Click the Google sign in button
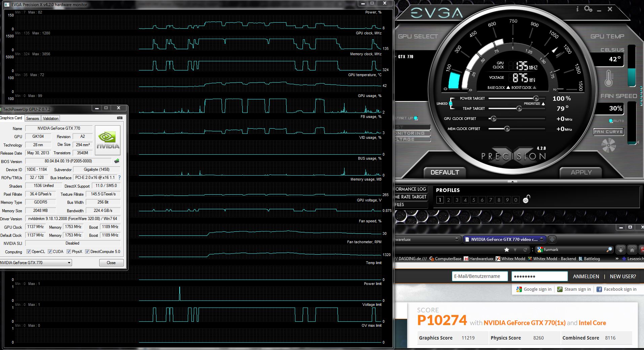 point(534,289)
